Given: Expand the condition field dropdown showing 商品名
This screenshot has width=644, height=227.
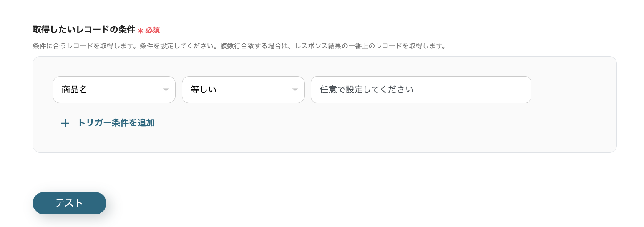Looking at the screenshot, I should pyautogui.click(x=114, y=90).
